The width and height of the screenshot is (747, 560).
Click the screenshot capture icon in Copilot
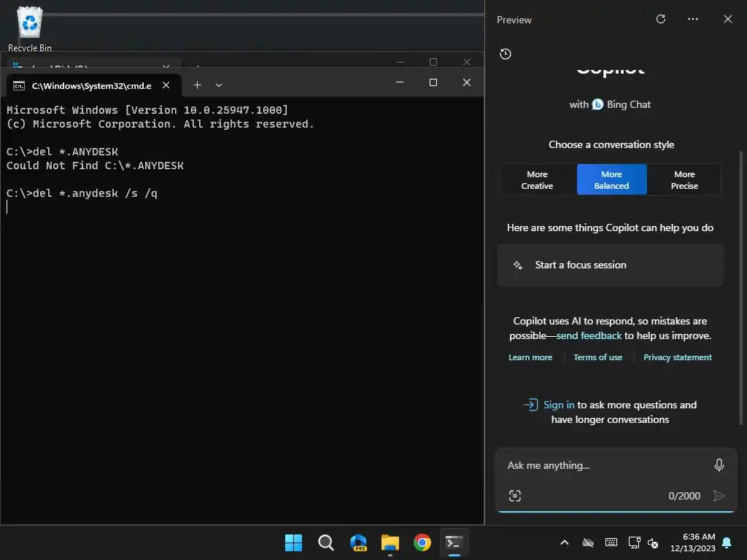click(x=515, y=496)
